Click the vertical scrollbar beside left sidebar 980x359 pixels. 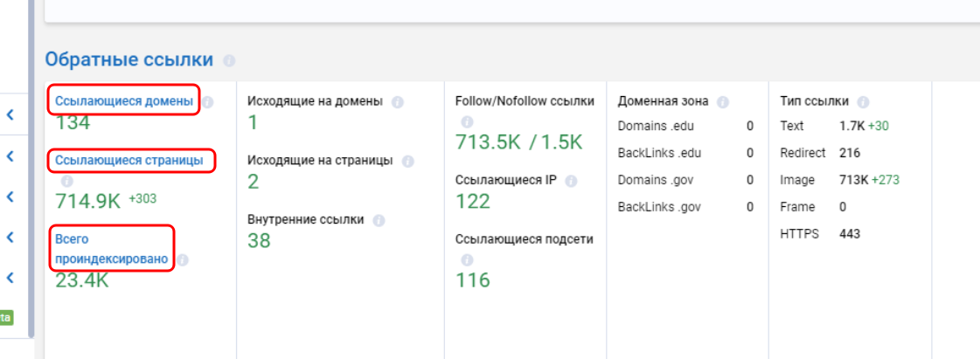point(31,175)
